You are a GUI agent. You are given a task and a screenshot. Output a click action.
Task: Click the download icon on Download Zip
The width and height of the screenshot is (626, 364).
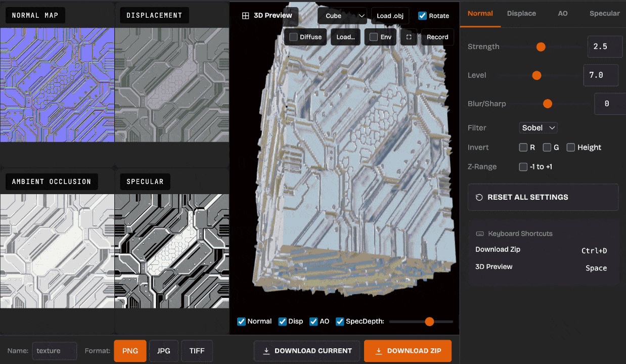[378, 351]
